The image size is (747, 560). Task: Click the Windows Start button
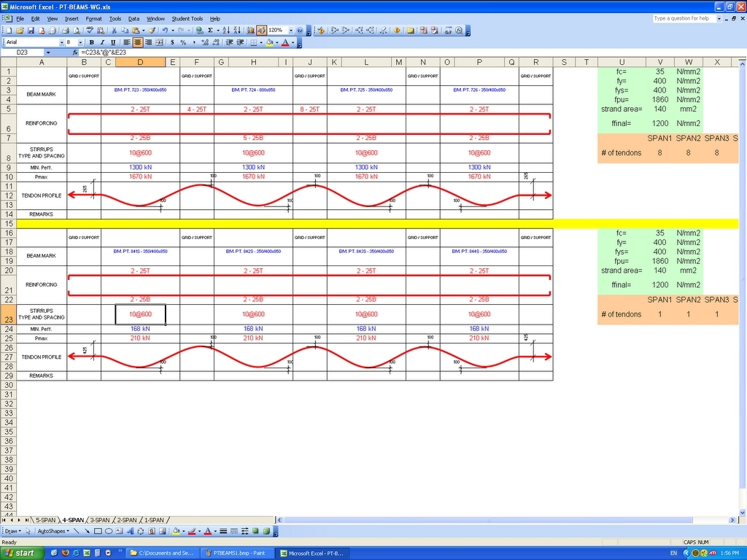point(20,553)
